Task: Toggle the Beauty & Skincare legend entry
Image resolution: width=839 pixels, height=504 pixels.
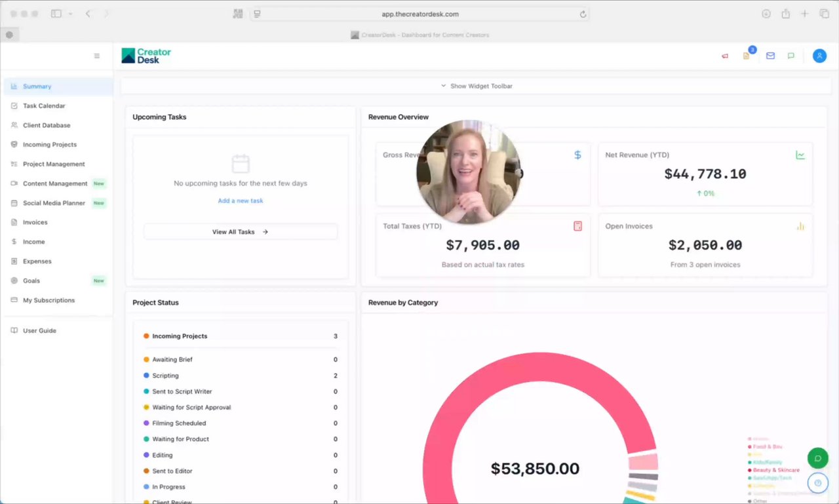Action: coord(773,470)
